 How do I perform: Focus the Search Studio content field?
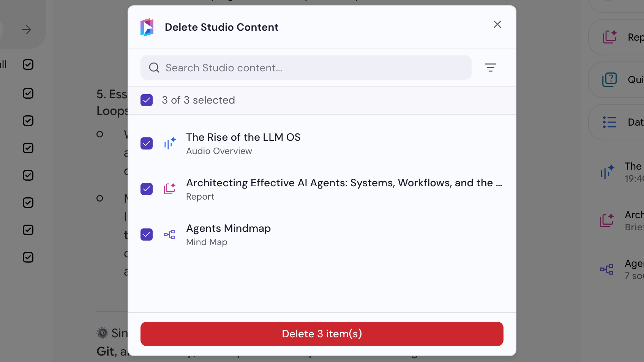[x=306, y=68]
